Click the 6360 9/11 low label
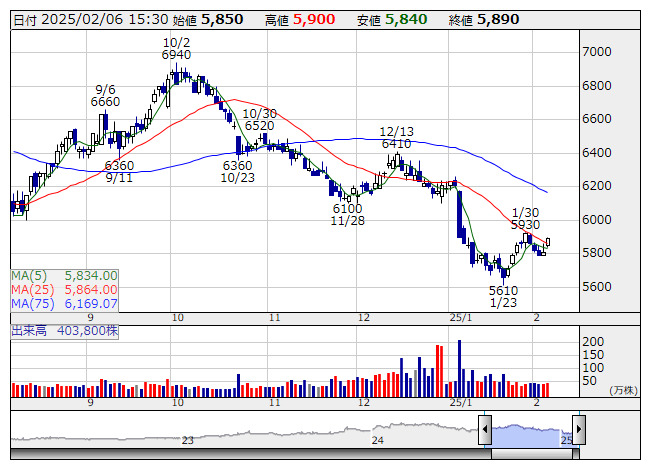Screen dimensions: 653x470 point(119,172)
